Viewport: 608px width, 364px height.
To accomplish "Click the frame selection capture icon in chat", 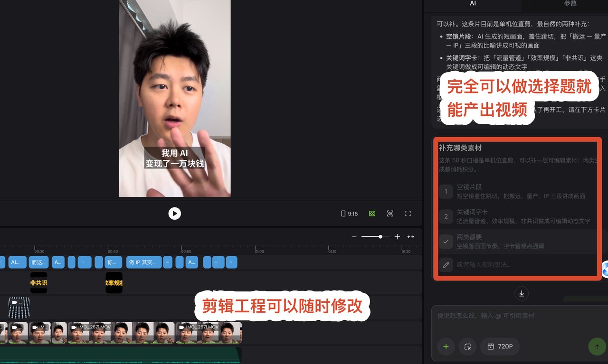I will [x=467, y=346].
